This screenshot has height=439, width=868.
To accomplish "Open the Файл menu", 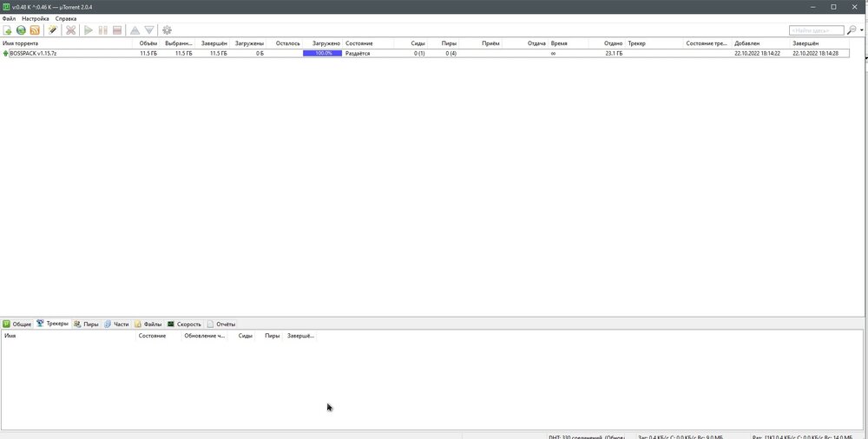I will pos(9,19).
